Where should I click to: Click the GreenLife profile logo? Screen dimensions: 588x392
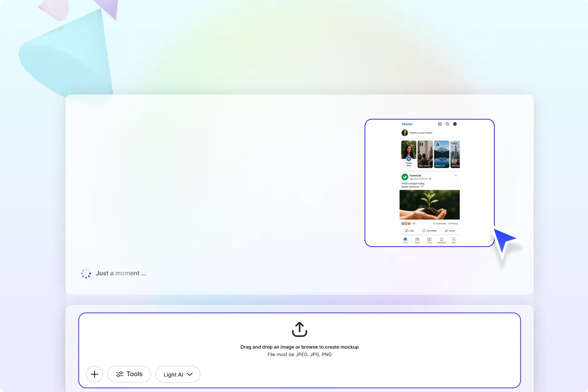coord(404,177)
